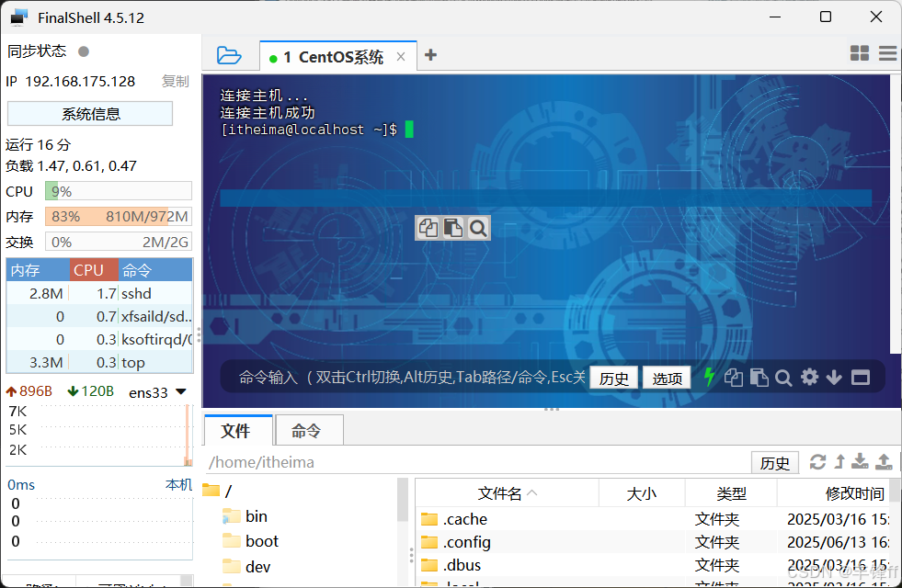Click 系统信息 button
Screen dimensions: 902x588
pos(90,114)
